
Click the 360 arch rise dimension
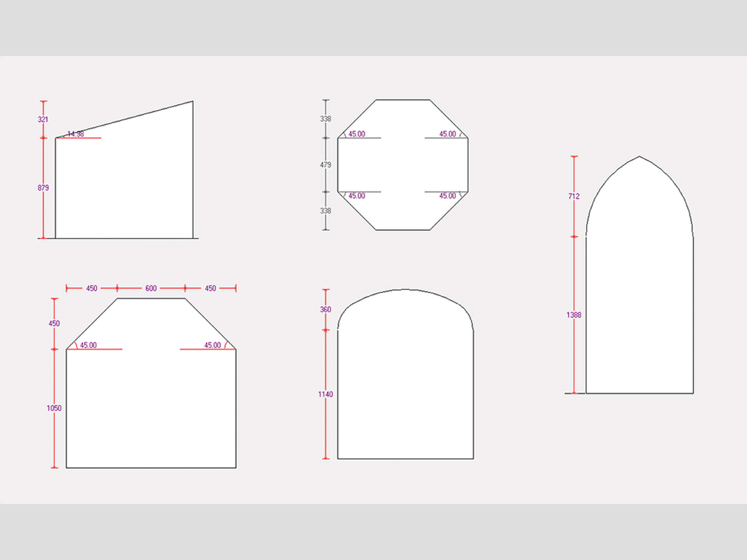click(x=326, y=310)
